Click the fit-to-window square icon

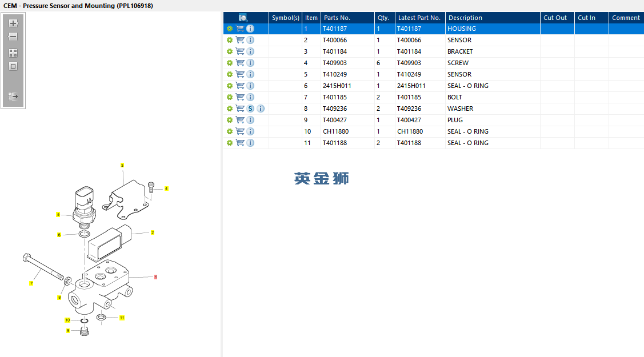[x=13, y=66]
